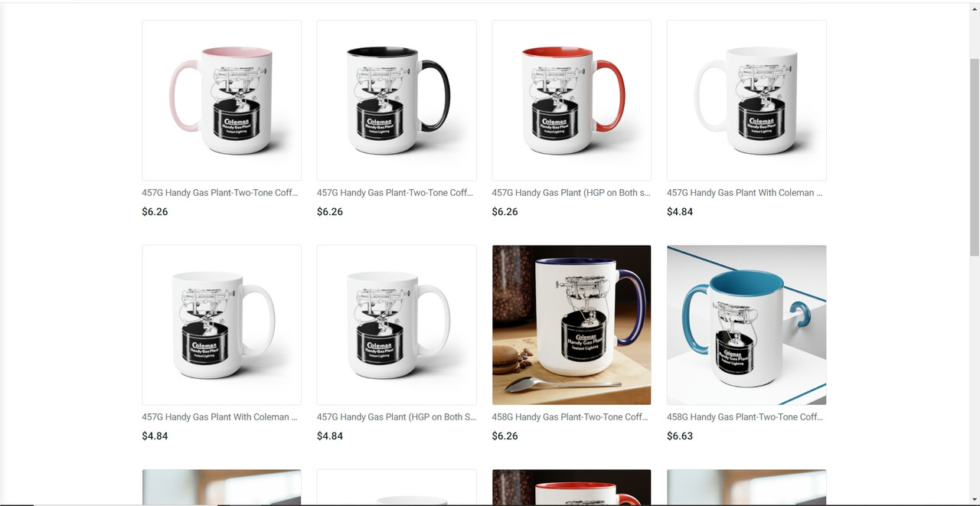Select white mug image above 'HGP on Both S...' title

tap(397, 325)
